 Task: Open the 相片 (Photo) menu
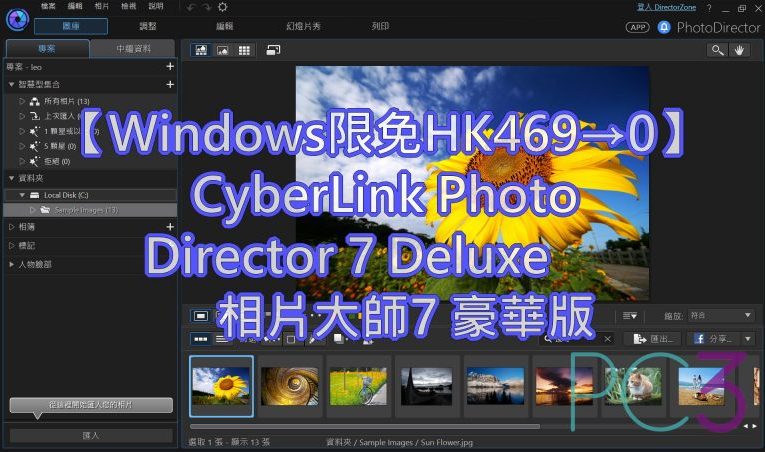tap(102, 6)
